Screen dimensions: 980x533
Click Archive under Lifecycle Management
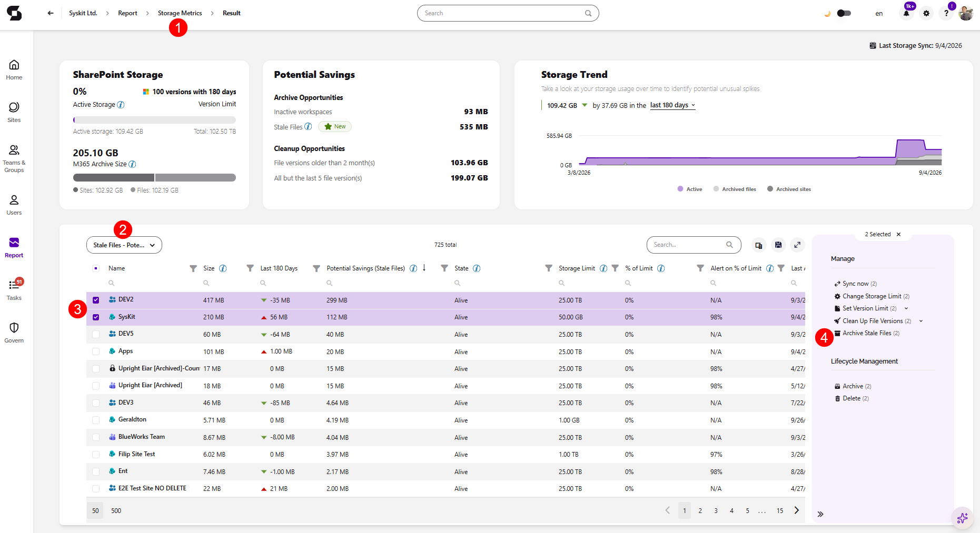[x=853, y=386]
